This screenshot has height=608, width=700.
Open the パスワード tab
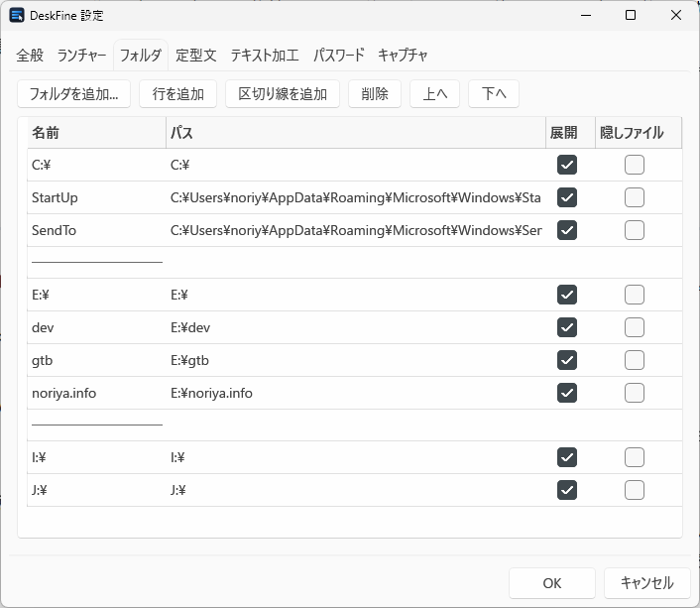338,56
